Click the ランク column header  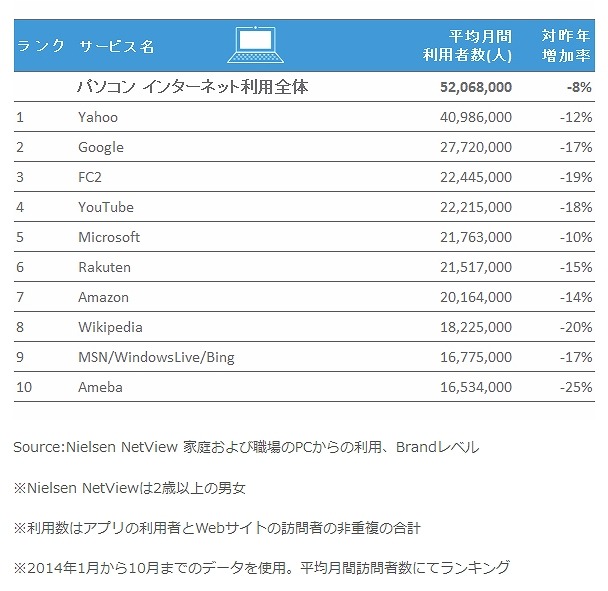(x=42, y=46)
